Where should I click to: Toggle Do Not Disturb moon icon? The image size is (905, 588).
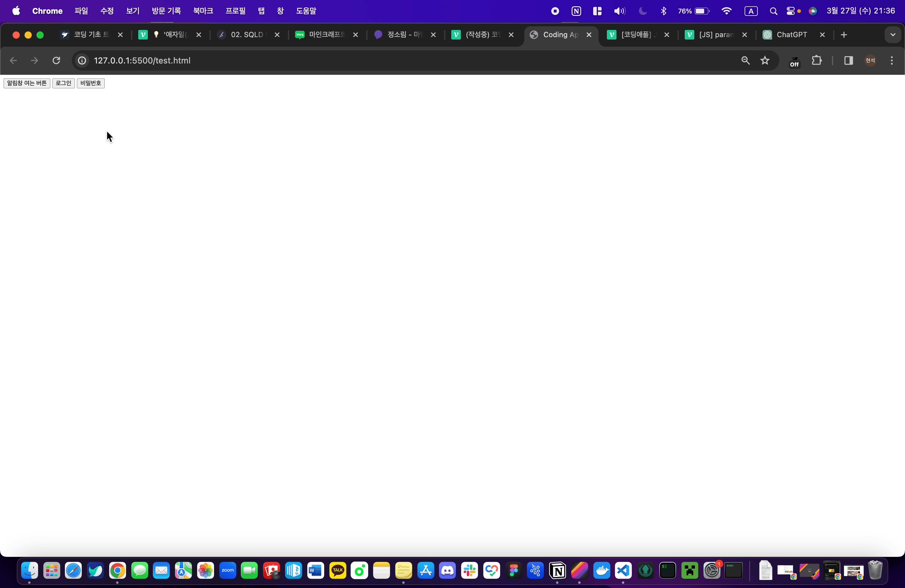coord(643,11)
